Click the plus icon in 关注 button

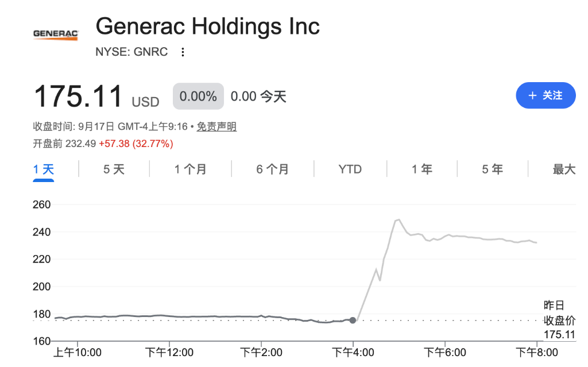[x=532, y=96]
